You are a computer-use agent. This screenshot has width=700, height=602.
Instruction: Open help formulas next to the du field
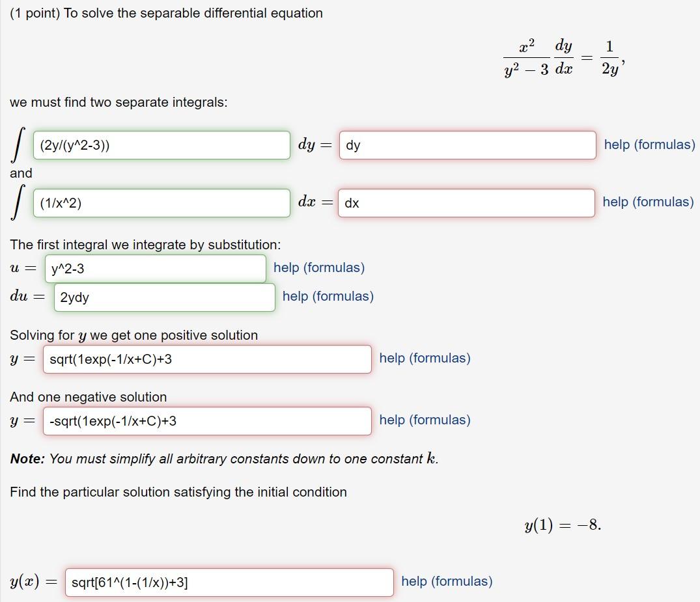point(327,296)
